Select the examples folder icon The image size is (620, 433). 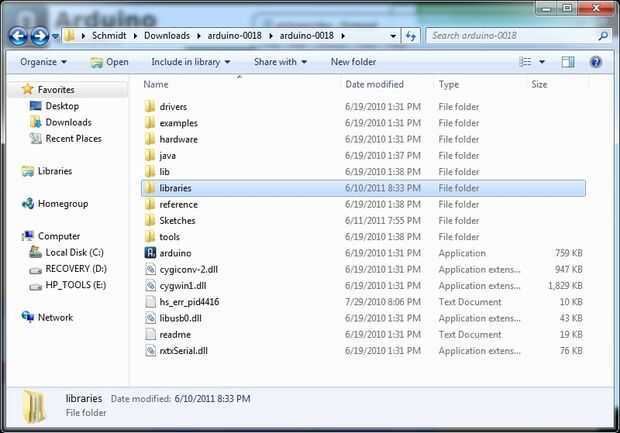tap(150, 123)
